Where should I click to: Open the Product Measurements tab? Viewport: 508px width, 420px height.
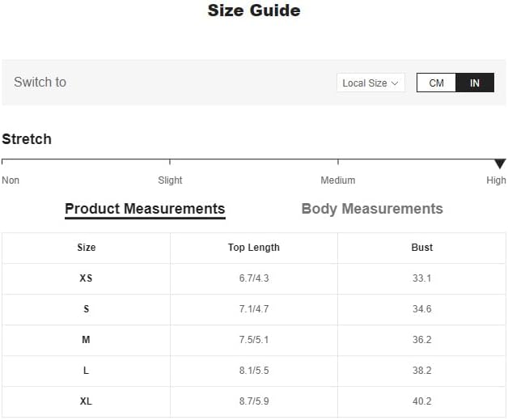point(145,209)
